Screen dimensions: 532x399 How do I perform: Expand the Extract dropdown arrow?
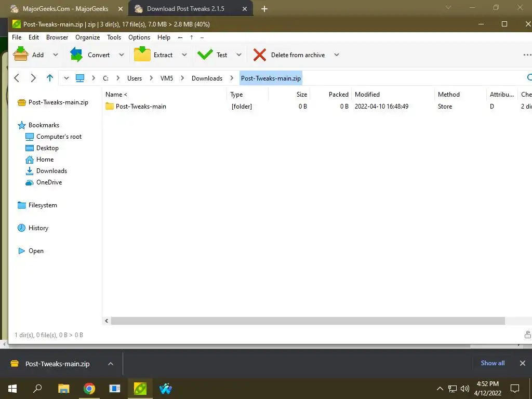pos(184,55)
